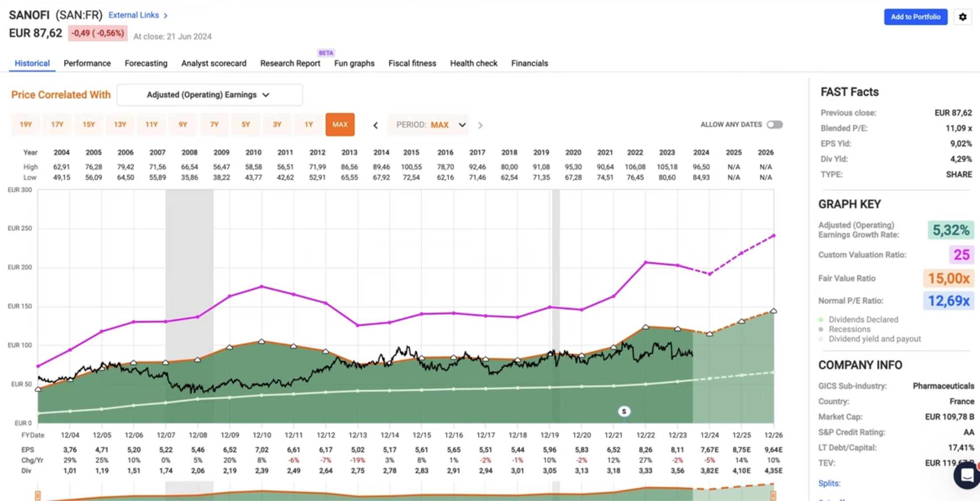Go to previous period with left arrow
The height and width of the screenshot is (501, 980).
tap(375, 125)
